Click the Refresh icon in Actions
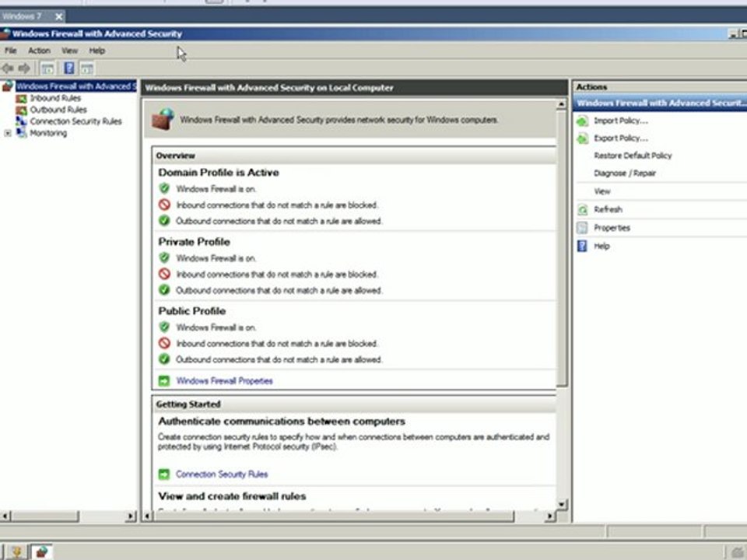This screenshot has width=747, height=560. (582, 209)
